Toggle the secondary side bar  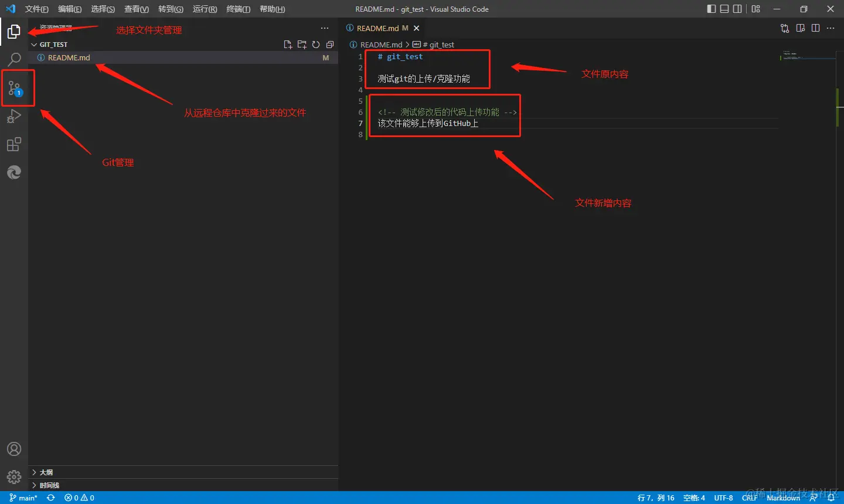[x=737, y=9]
